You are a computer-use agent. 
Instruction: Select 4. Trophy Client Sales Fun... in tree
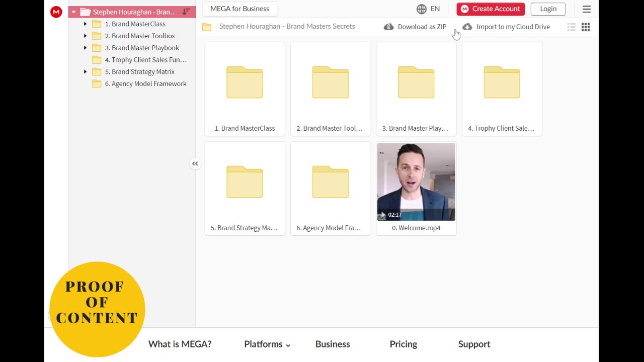click(x=145, y=60)
